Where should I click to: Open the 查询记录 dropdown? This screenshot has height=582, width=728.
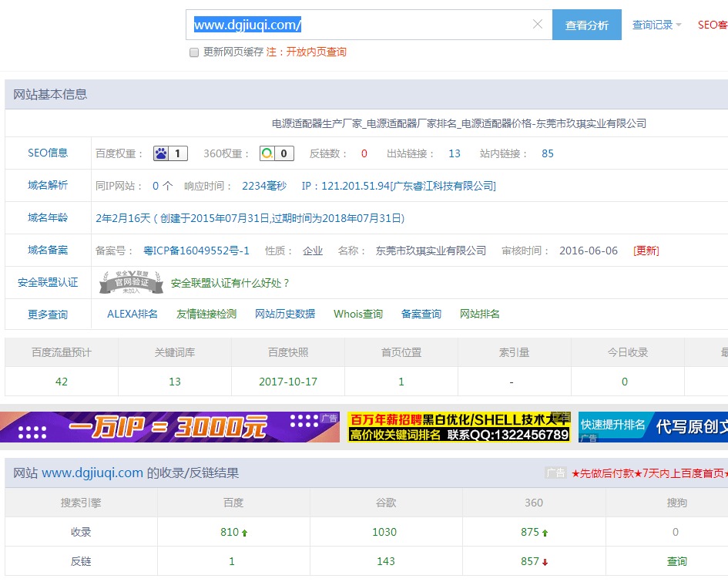(655, 24)
